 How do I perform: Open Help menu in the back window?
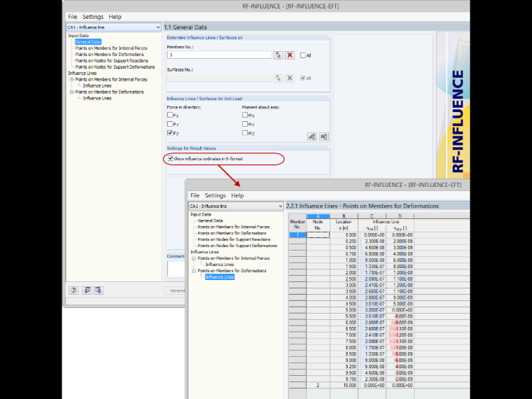(x=115, y=17)
